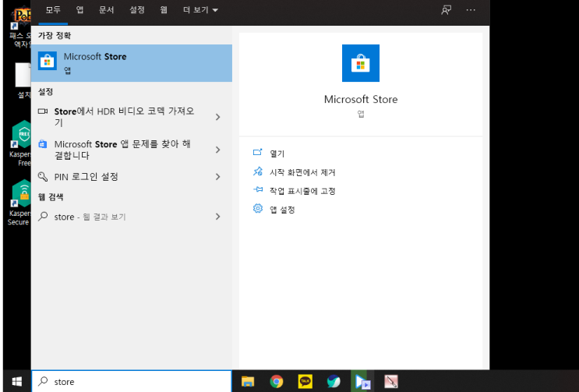Open Store에서 HDR 비디오 코덱 가져오기 setting
579x392 pixels.
click(132, 117)
